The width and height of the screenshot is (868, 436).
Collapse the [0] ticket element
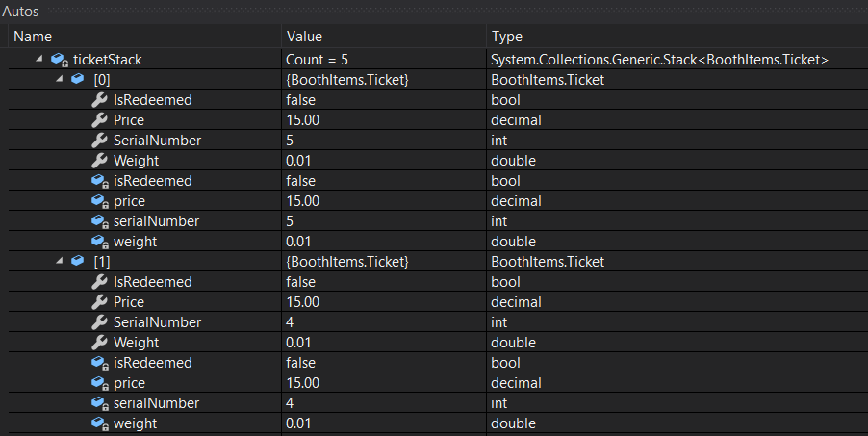point(60,79)
